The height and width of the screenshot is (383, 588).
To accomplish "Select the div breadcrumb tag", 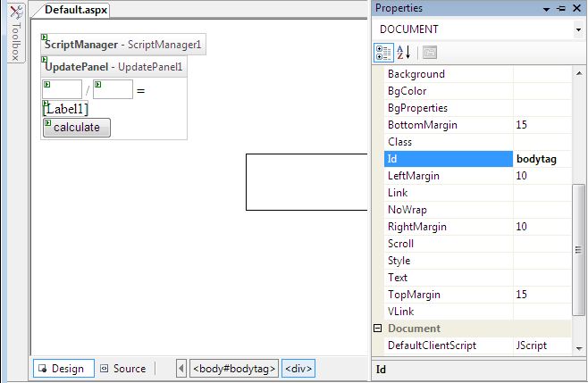I will coord(298,369).
